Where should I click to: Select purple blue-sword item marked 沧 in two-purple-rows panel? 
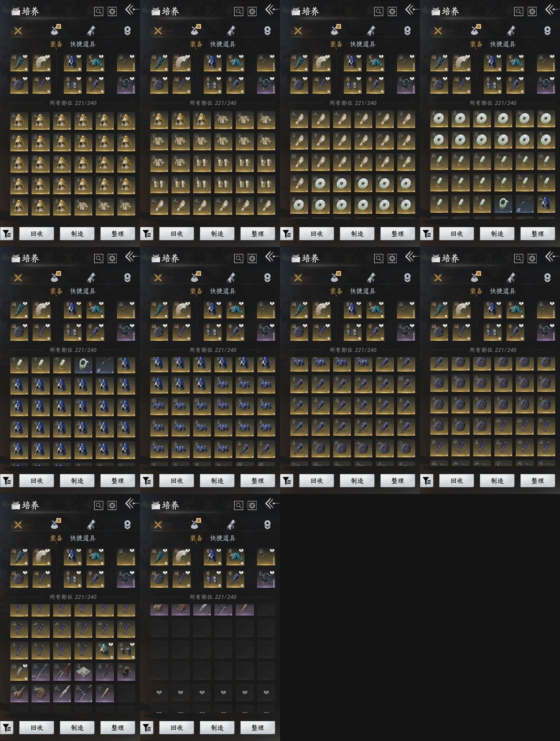(x=40, y=672)
